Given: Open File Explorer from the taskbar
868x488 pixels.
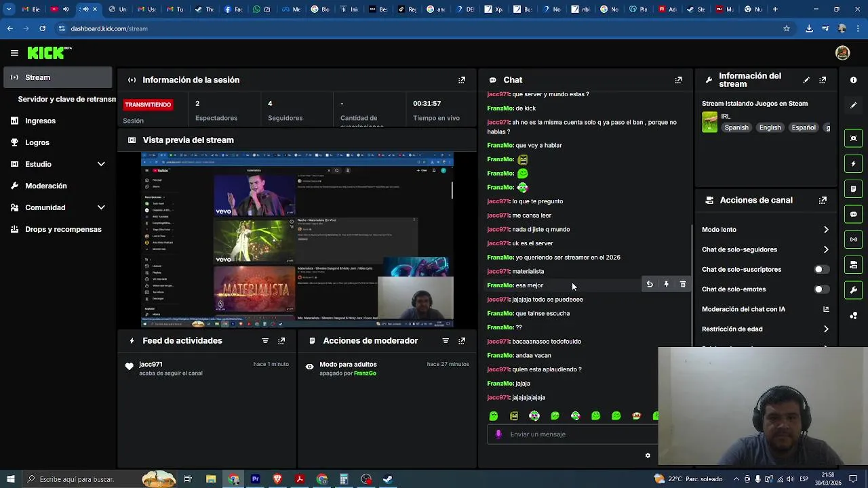Looking at the screenshot, I should [211, 479].
